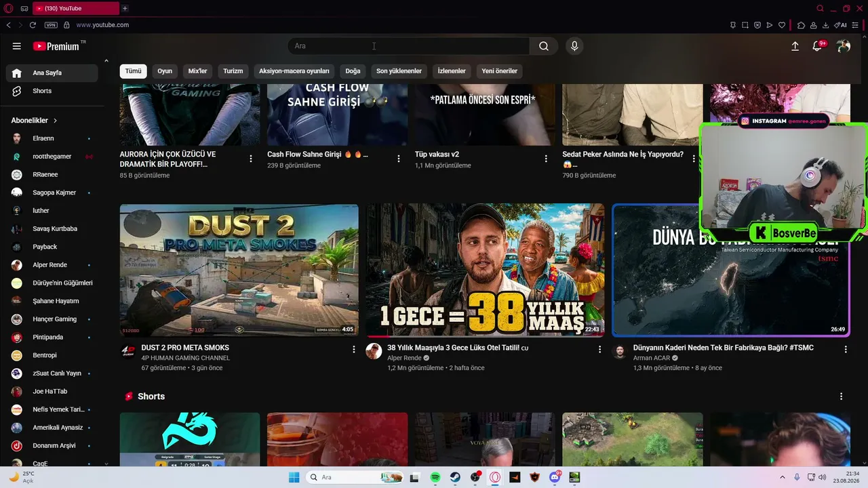Click the www.youtube.com address bar
The width and height of the screenshot is (868, 488).
click(x=102, y=25)
